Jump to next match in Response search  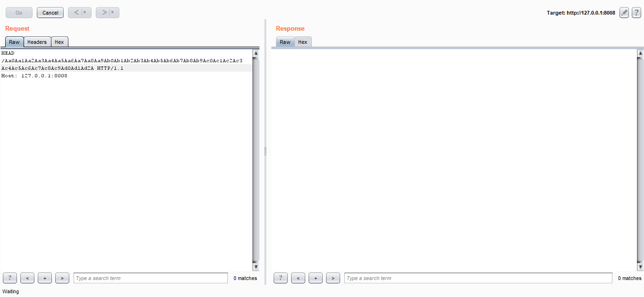(x=333, y=278)
